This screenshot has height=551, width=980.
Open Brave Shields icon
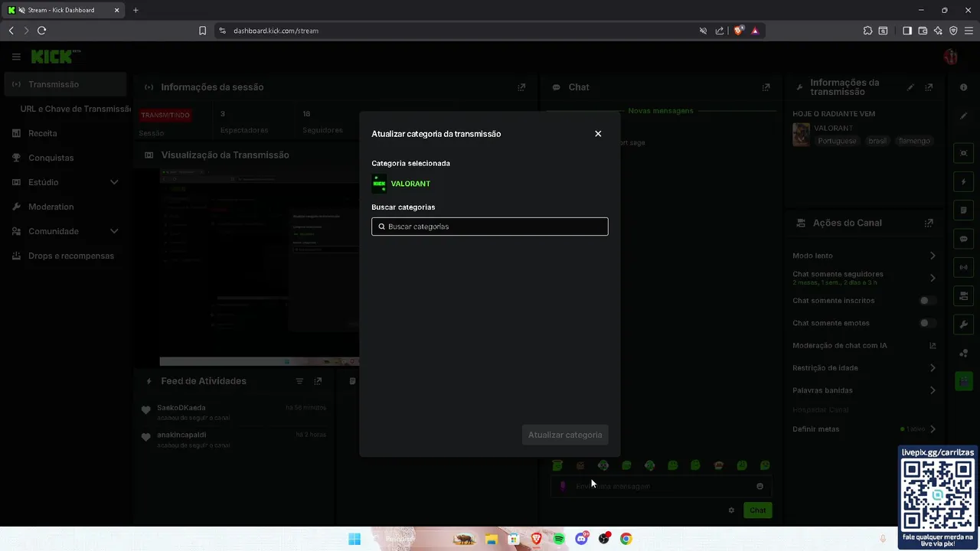point(738,31)
